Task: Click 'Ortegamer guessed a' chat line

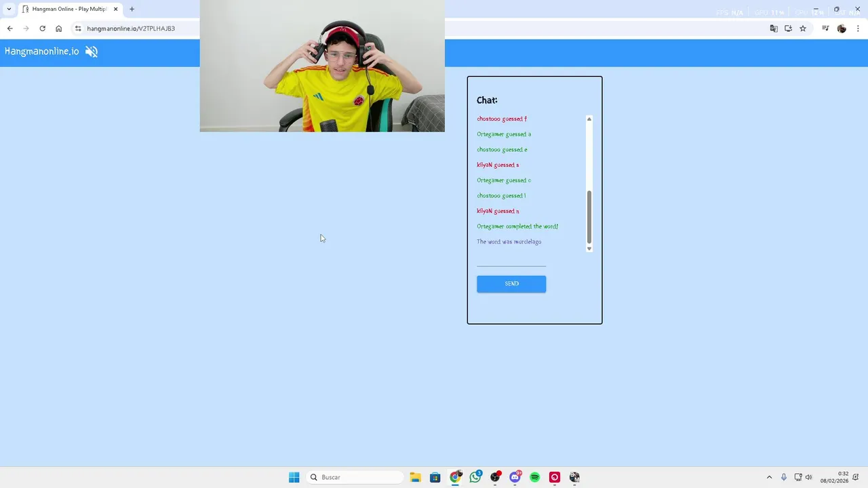Action: click(x=504, y=134)
